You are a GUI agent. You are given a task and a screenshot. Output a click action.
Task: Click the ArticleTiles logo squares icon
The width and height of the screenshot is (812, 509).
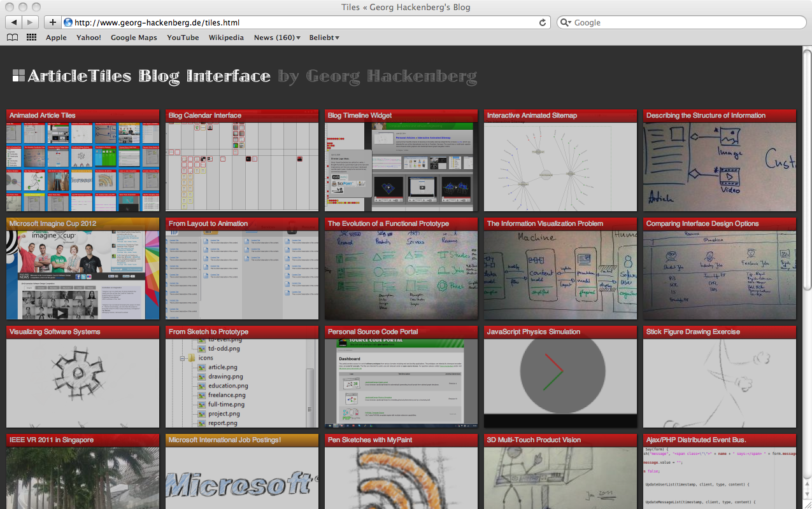point(18,76)
